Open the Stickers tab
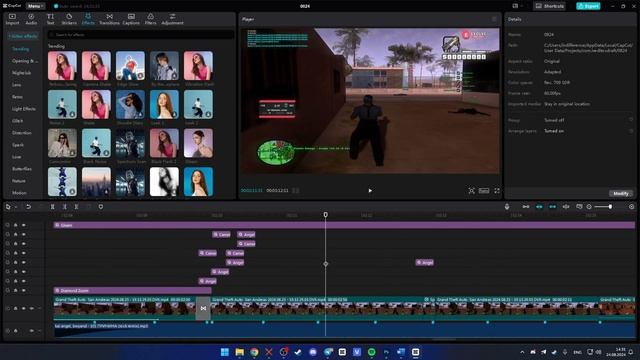Viewport: 640px width, 360px height. pos(69,19)
